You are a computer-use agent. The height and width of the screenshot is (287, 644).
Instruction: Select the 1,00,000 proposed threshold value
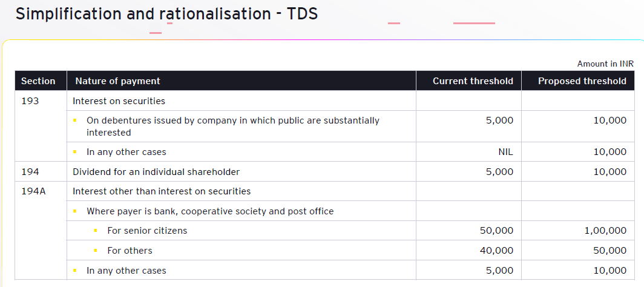605,231
